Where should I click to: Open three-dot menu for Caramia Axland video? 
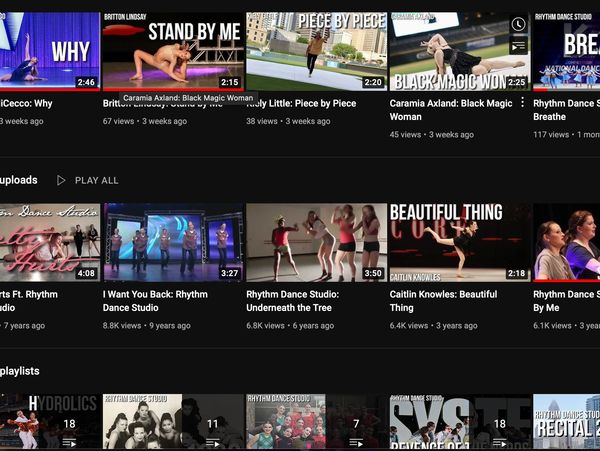click(x=522, y=103)
